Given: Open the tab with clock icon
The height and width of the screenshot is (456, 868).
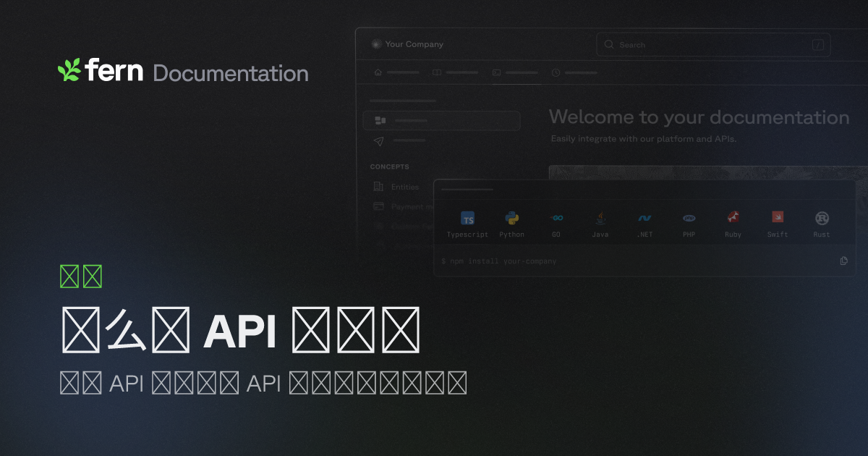Looking at the screenshot, I should pyautogui.click(x=575, y=72).
